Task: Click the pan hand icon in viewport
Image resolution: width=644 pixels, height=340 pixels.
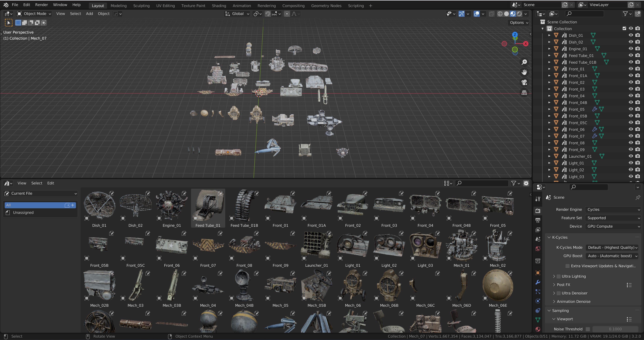Action: pos(524,72)
